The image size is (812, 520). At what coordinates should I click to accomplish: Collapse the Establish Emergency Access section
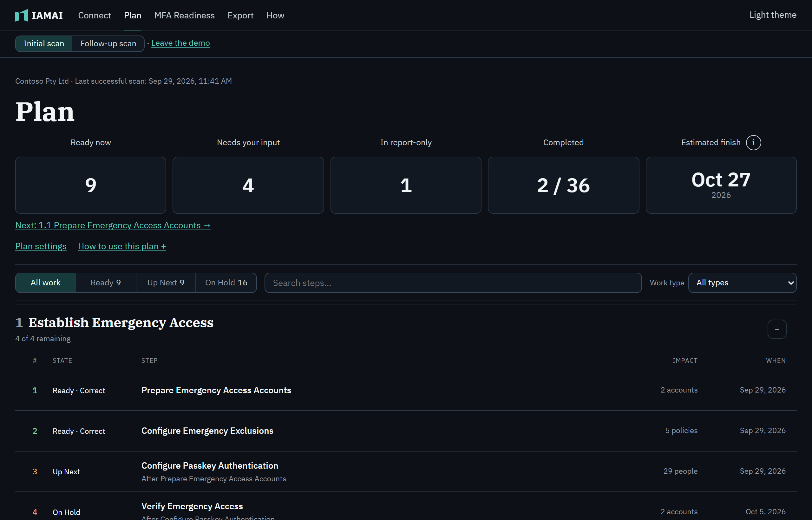776,329
